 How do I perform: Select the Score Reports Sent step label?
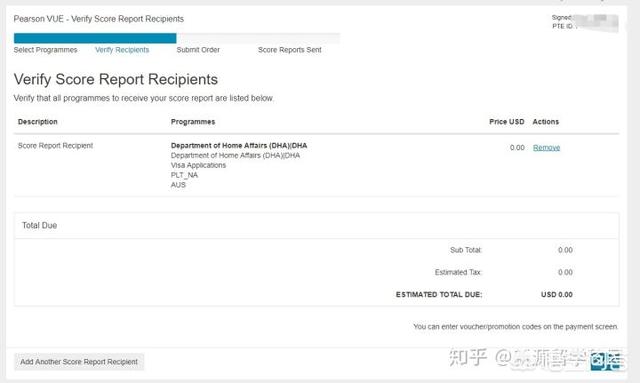(289, 50)
